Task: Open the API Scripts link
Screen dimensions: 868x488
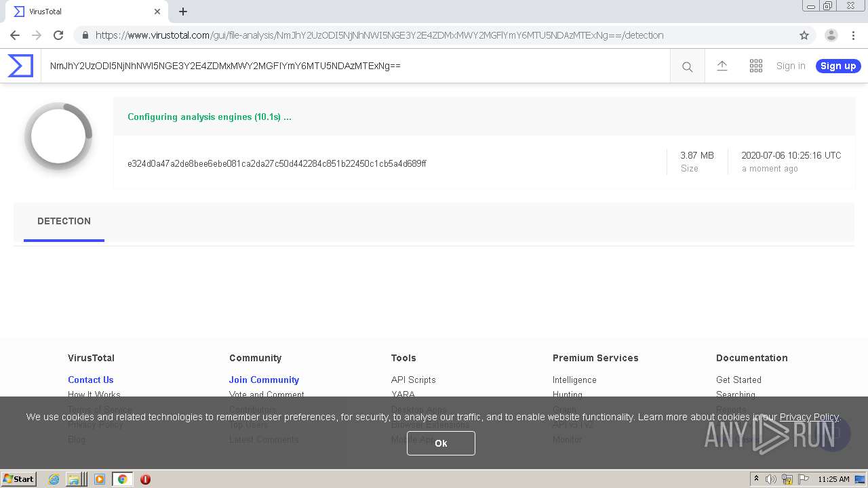Action: point(413,380)
